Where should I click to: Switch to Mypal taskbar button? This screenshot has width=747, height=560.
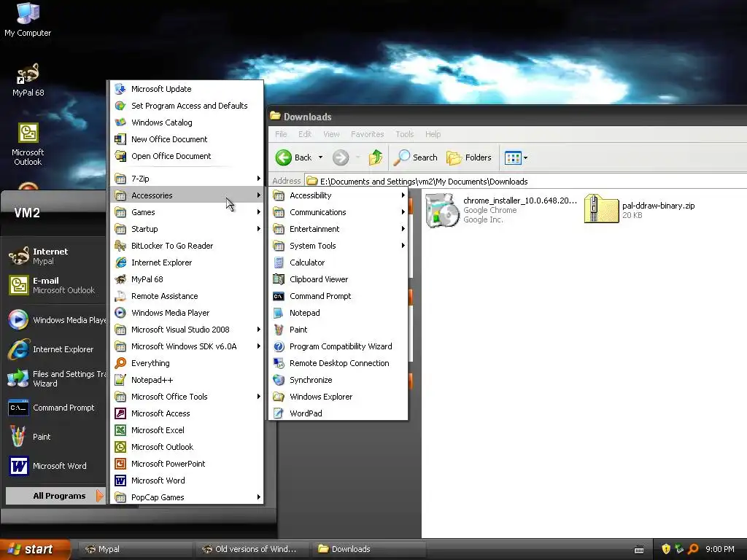pos(134,549)
